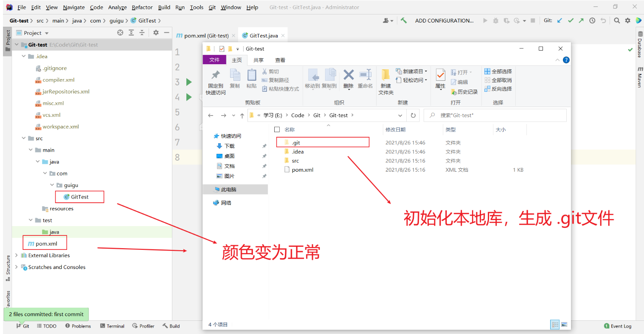Open Project panel options gear
The height and width of the screenshot is (334, 644).
(x=156, y=33)
